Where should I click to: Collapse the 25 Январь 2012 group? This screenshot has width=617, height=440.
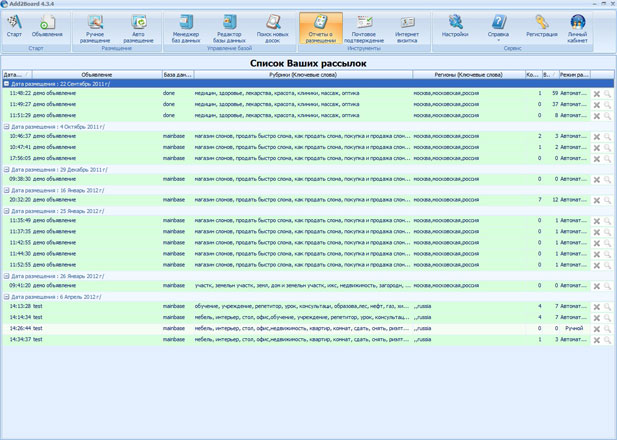point(6,211)
